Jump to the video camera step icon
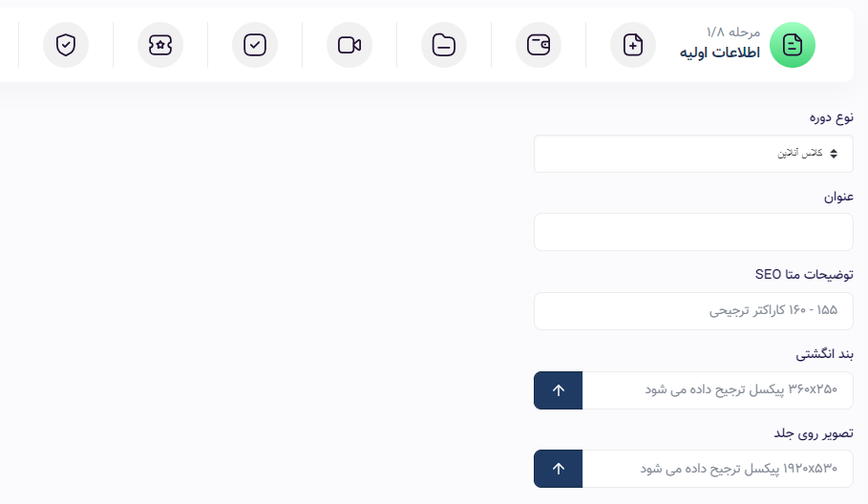Image resolution: width=868 pixels, height=504 pixels. tap(349, 45)
